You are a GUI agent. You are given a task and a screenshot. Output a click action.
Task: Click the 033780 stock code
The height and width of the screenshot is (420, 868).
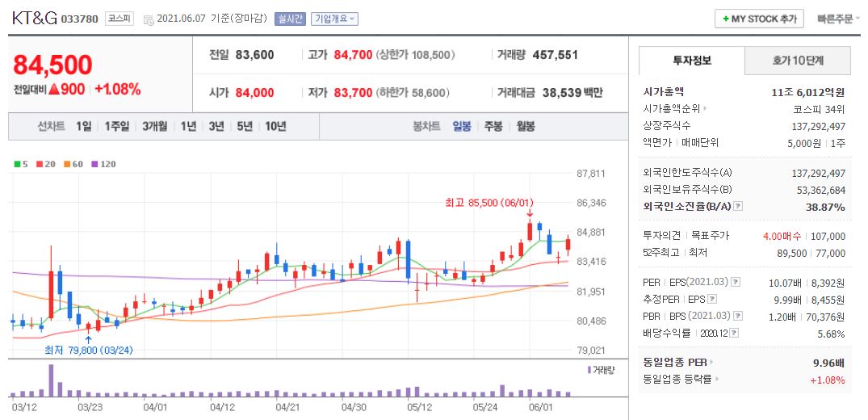click(x=79, y=19)
